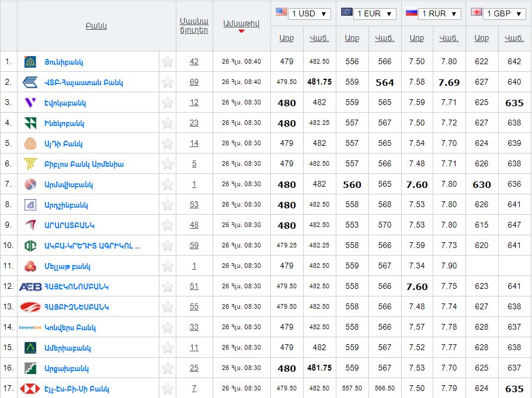
Task: Toggle favorite star for Inecobank
Action: click(x=167, y=123)
